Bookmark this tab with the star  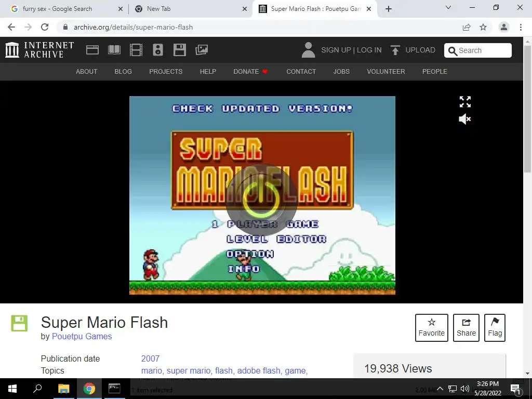pyautogui.click(x=483, y=27)
